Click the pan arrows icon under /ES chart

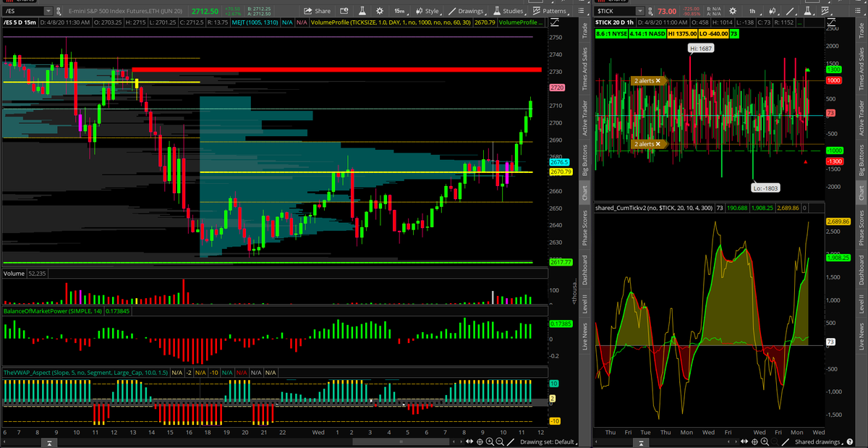tap(469, 441)
